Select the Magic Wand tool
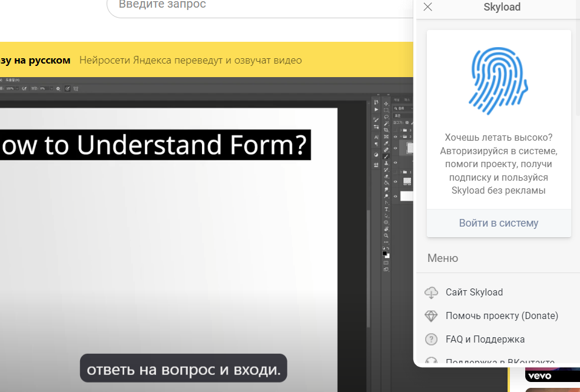 pyautogui.click(x=386, y=124)
